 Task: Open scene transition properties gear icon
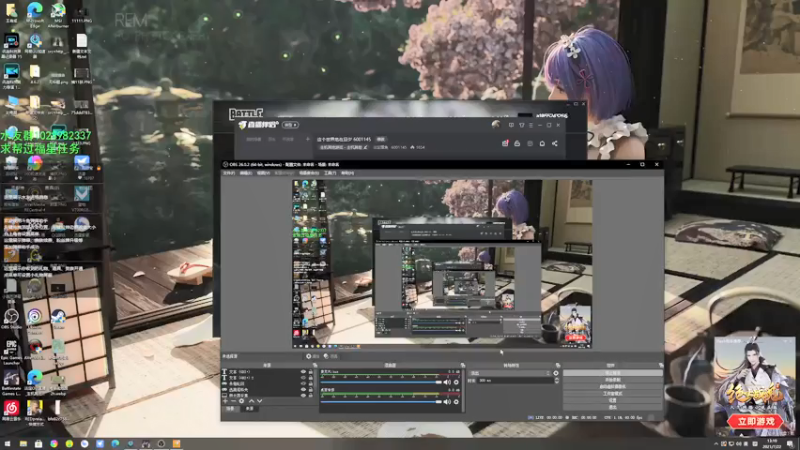pyautogui.click(x=556, y=373)
